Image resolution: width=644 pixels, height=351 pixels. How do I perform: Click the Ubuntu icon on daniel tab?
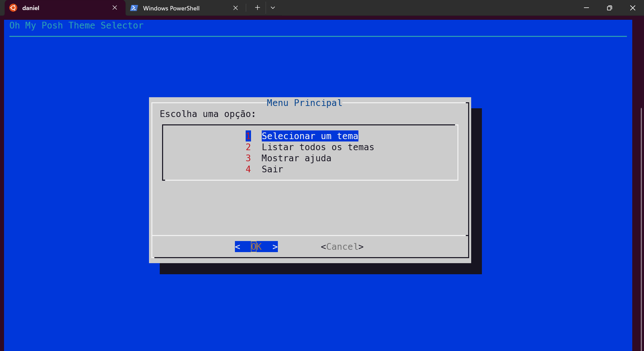click(x=13, y=8)
